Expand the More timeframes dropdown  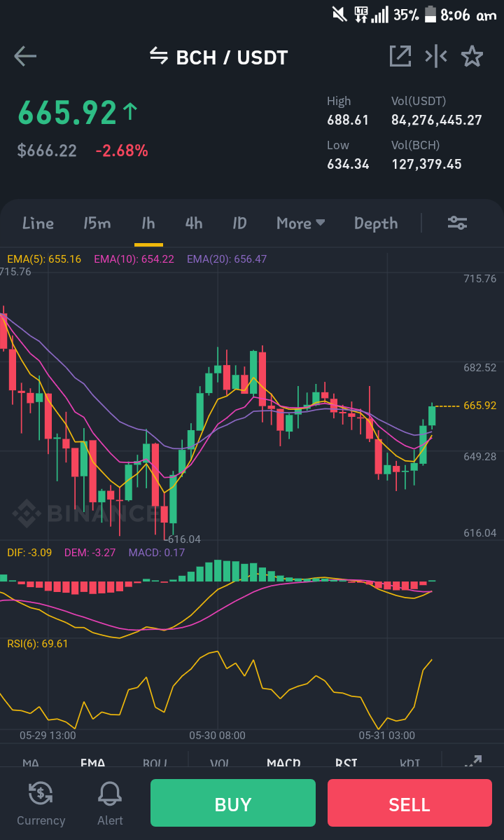point(301,223)
